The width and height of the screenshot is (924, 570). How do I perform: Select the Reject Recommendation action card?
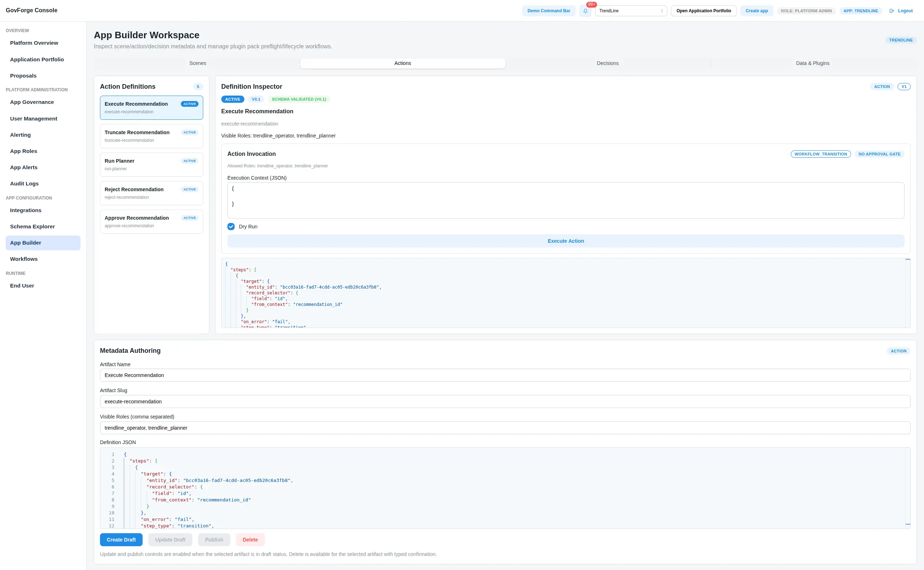(151, 193)
